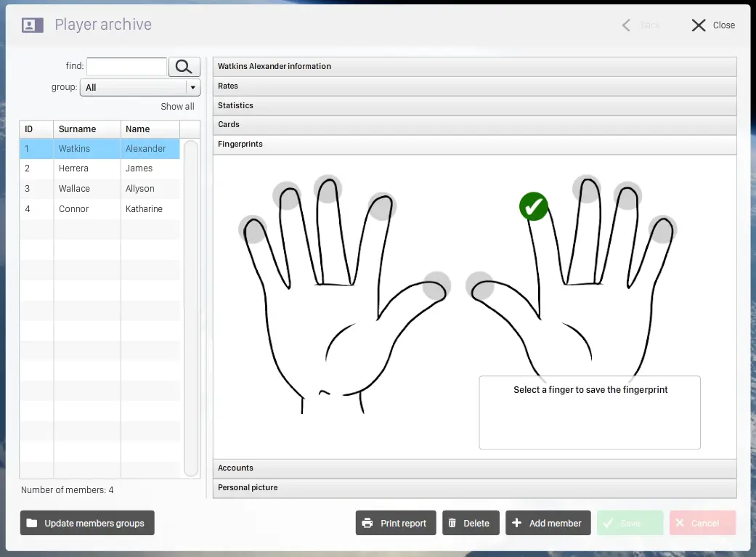Image resolution: width=756 pixels, height=557 pixels.
Task: Click the name Katharine in the table
Action: [144, 209]
